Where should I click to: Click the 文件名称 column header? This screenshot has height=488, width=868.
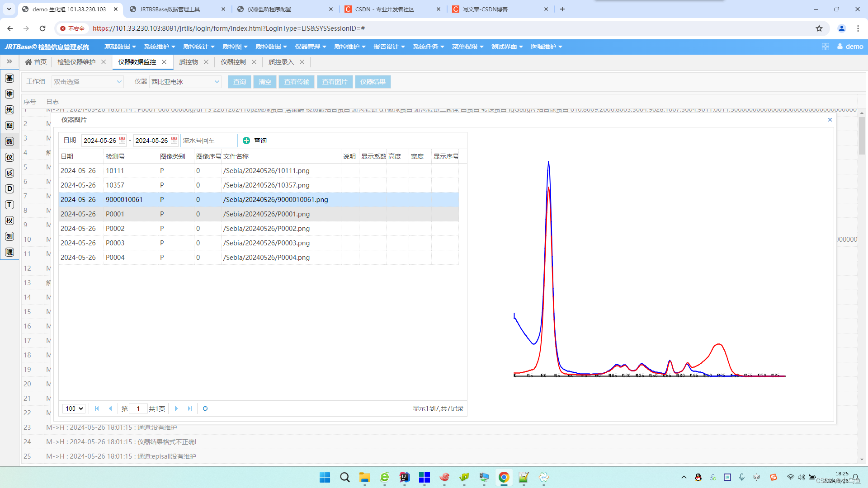point(281,156)
